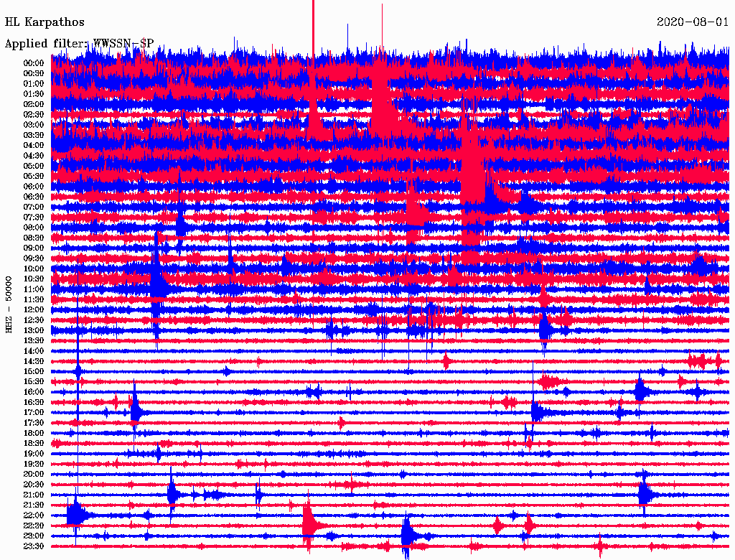Click the 16:00 time label
Viewport: 735px width, 560px height.
34,392
